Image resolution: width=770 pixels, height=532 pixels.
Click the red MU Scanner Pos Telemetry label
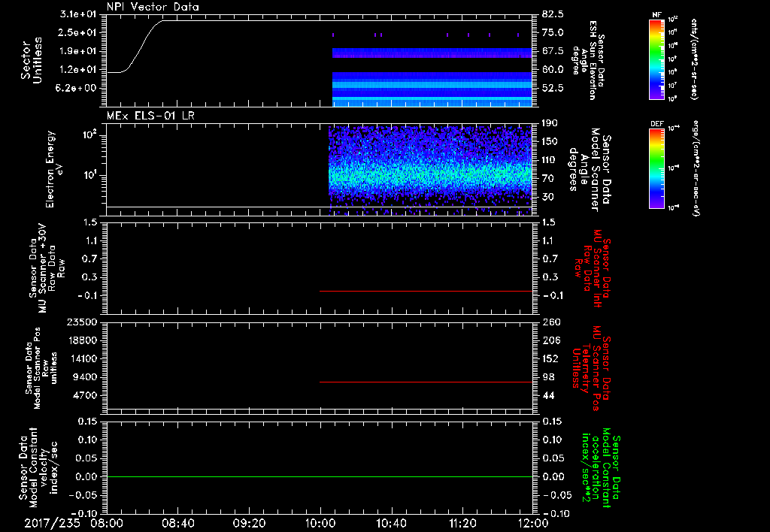[x=593, y=368]
